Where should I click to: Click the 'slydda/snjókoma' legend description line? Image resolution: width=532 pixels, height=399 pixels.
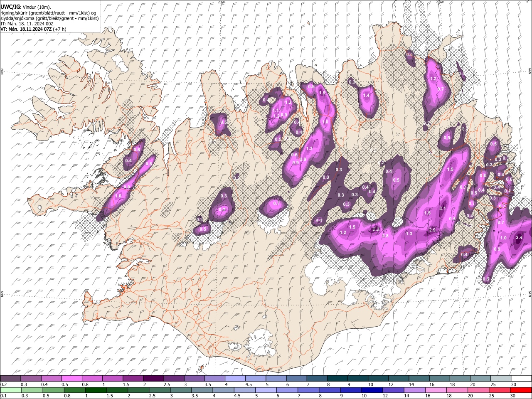point(49,18)
